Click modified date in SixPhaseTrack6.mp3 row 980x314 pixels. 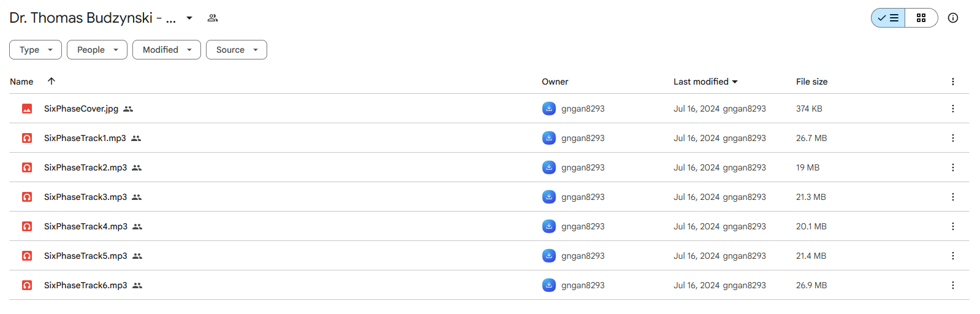coord(696,285)
